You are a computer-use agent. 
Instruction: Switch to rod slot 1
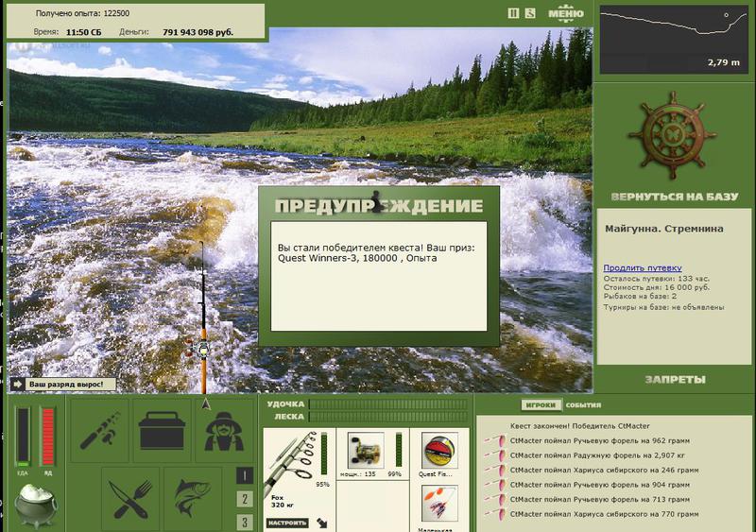pyautogui.click(x=245, y=475)
